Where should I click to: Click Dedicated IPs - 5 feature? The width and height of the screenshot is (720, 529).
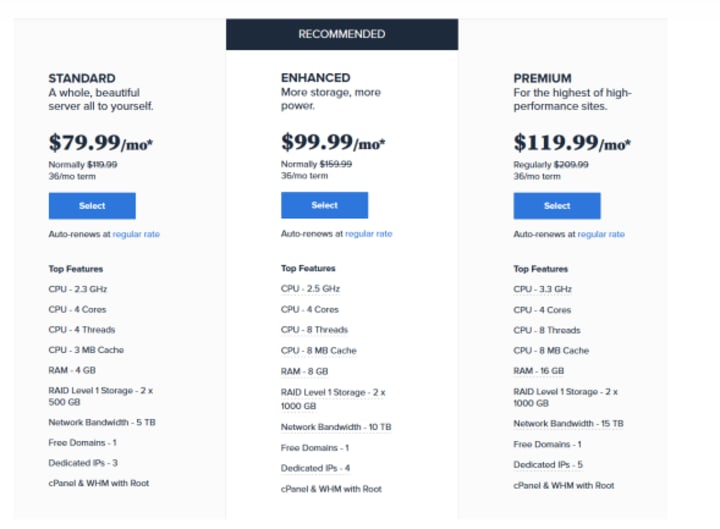(548, 465)
